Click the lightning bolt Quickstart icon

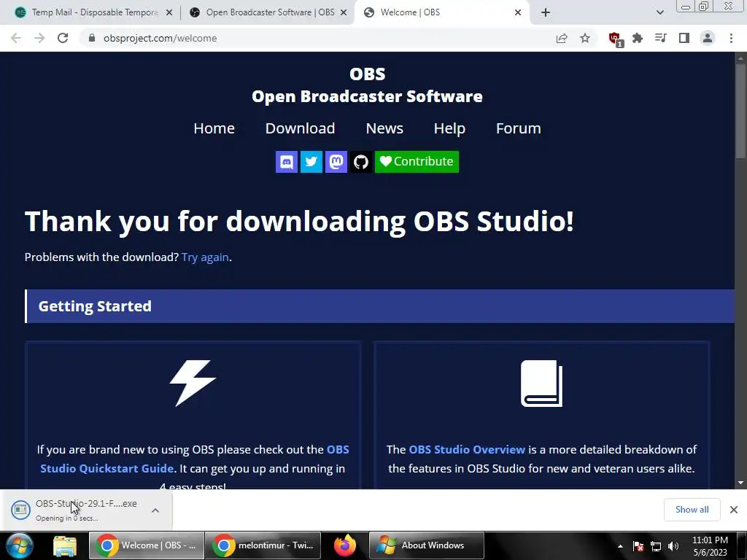(x=193, y=384)
